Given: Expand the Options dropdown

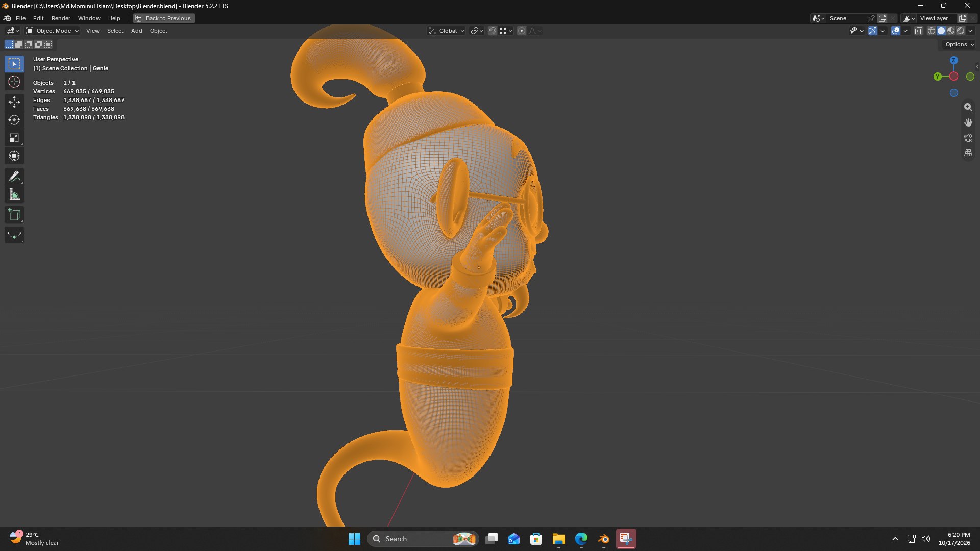Looking at the screenshot, I should [959, 44].
